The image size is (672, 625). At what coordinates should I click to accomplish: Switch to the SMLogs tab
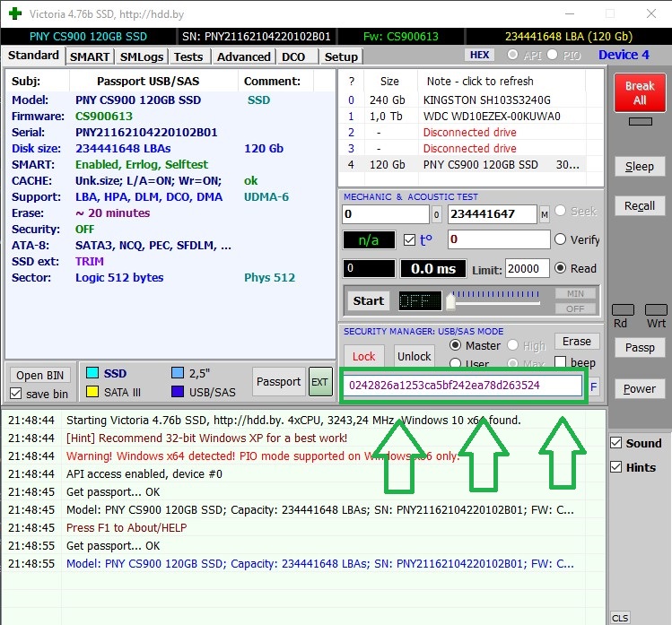pos(142,56)
